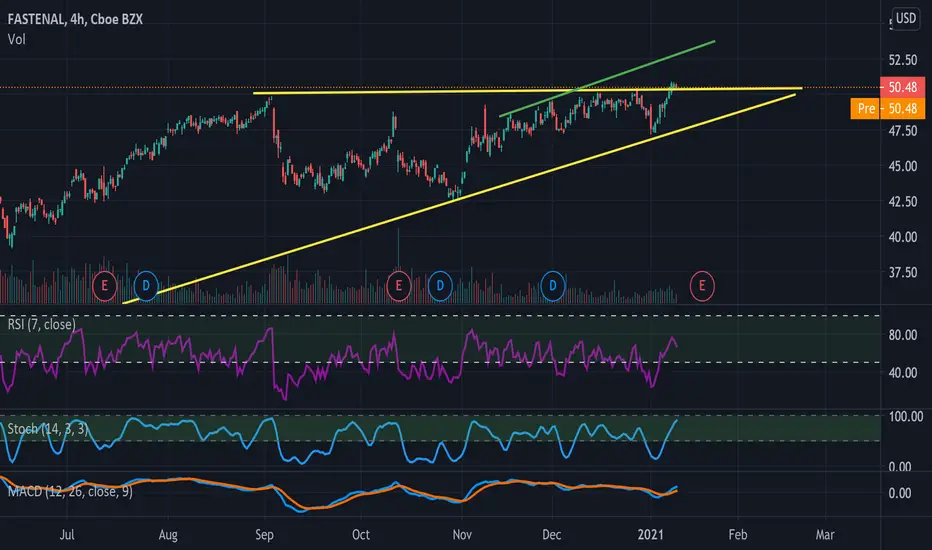
Task: Click the red 50.48 last price label
Action: tap(902, 87)
